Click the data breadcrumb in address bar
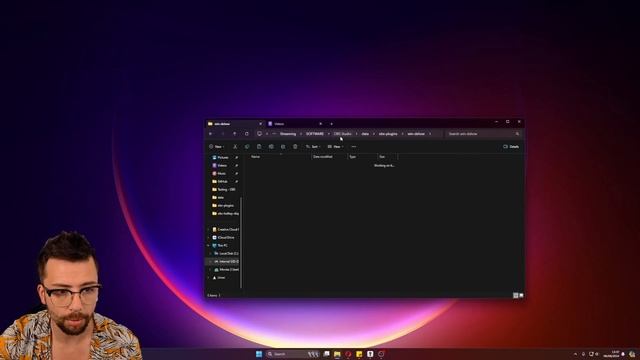Screen dimensions: 640x360 coord(365,134)
